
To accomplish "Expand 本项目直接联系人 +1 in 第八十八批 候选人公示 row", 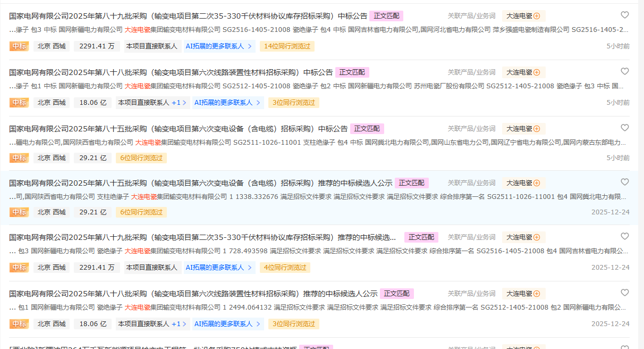I will click(152, 324).
